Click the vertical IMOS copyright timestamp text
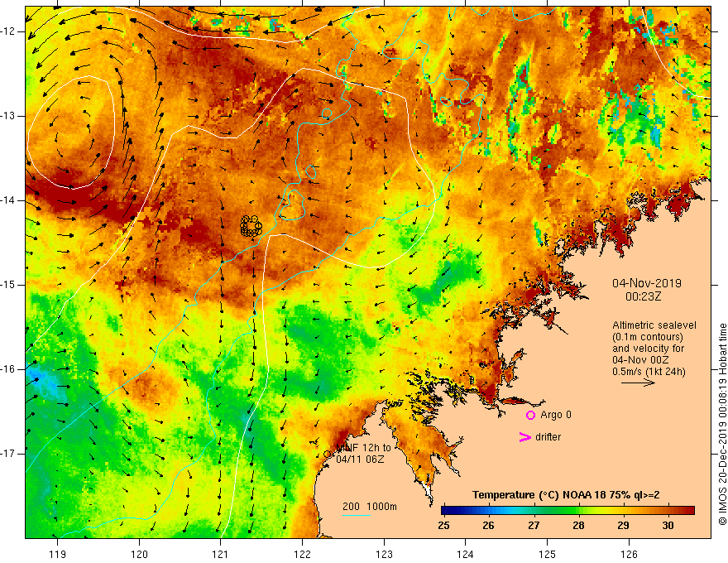728x563 pixels. pyautogui.click(x=722, y=425)
